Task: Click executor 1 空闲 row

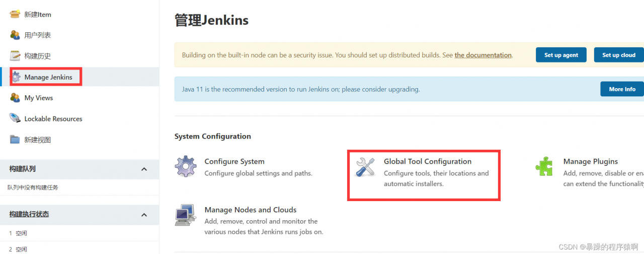Action: tap(79, 233)
